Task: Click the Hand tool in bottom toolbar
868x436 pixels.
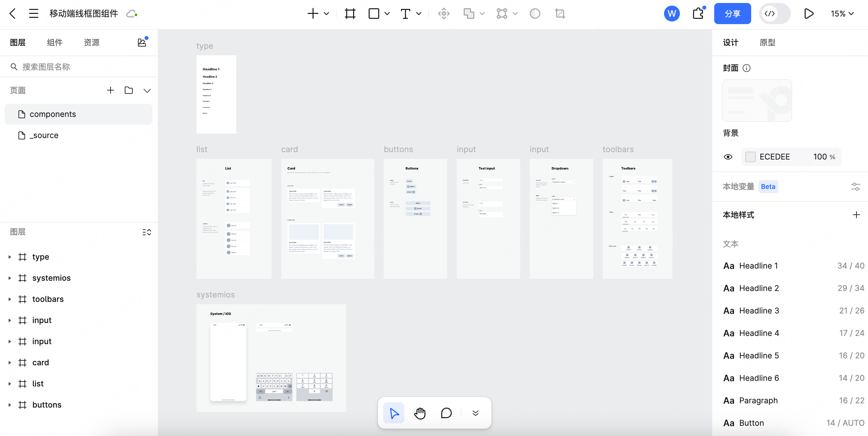Action: pos(420,413)
